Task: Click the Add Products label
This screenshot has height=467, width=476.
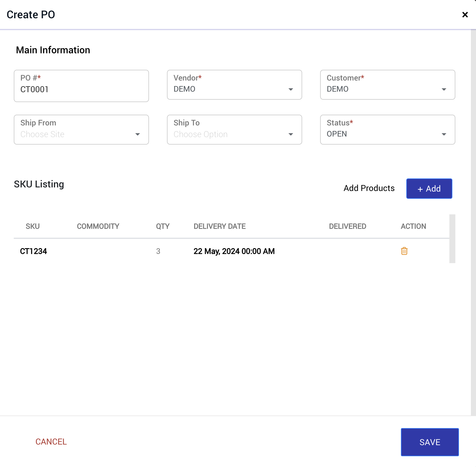Action: [x=369, y=188]
